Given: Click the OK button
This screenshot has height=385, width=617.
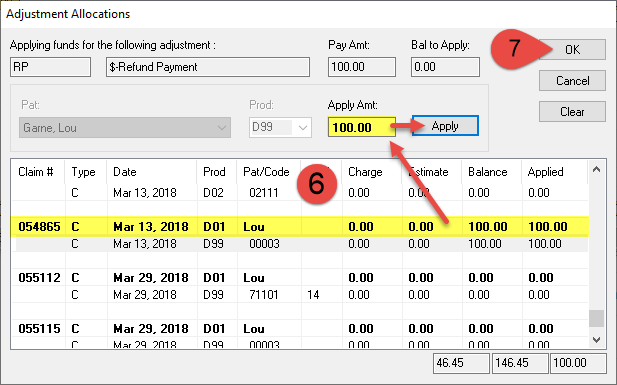Looking at the screenshot, I should point(572,50).
